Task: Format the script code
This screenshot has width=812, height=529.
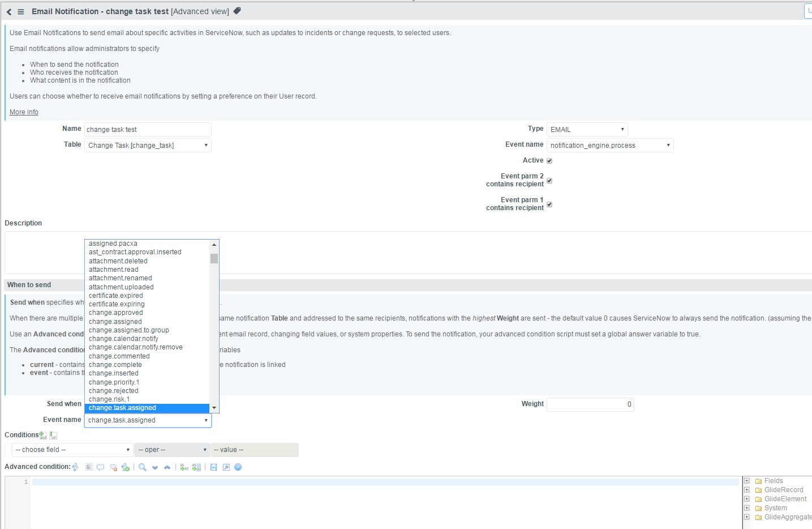Action: click(x=89, y=467)
